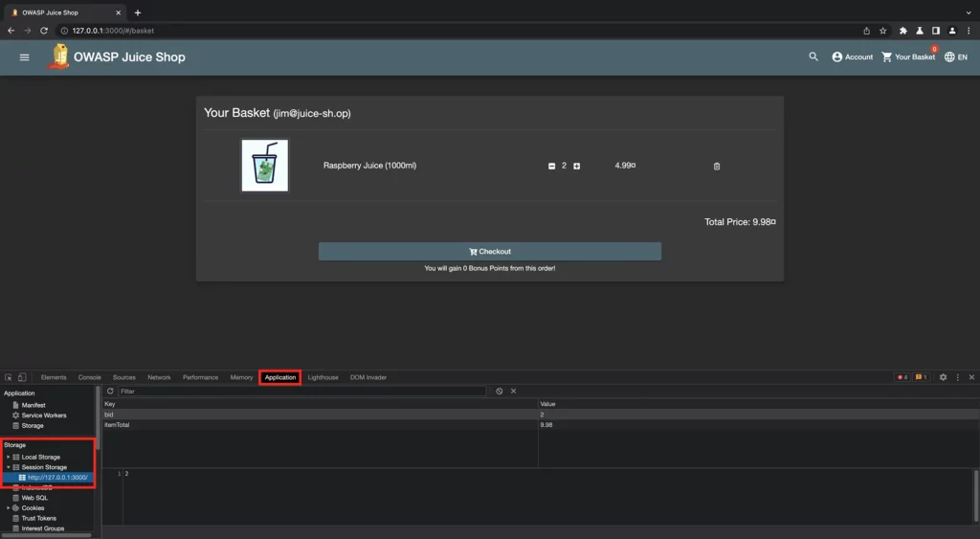Screen dimensions: 980x539
Task: Click the inspect element picker icon
Action: (9, 377)
